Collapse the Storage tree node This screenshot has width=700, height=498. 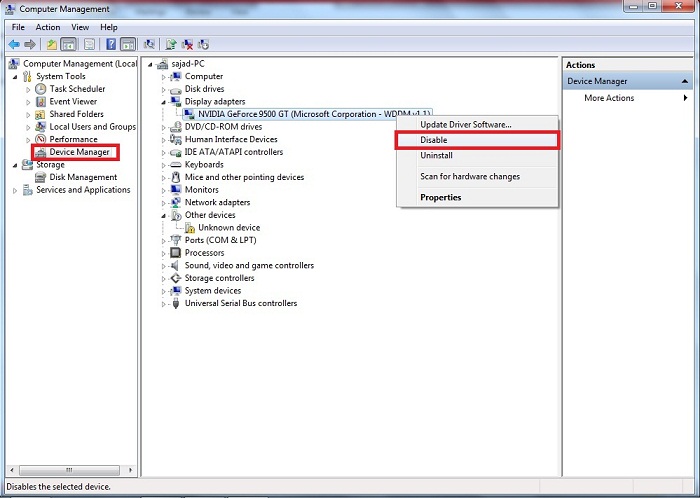click(x=15, y=165)
